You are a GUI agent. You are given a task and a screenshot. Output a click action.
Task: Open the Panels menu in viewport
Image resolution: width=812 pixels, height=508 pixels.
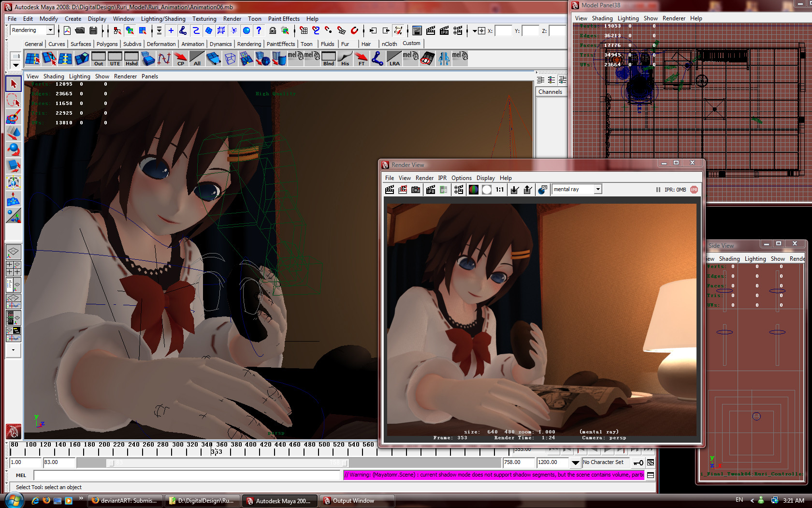click(149, 76)
